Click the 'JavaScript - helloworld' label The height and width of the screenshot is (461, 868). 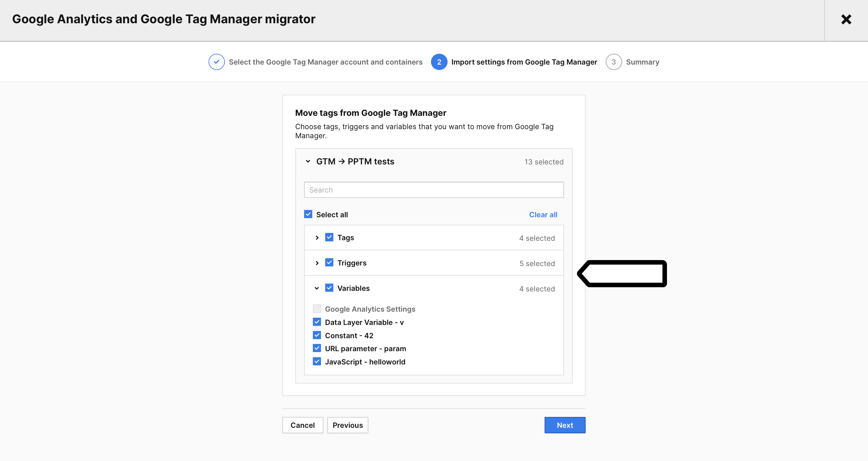tap(365, 362)
